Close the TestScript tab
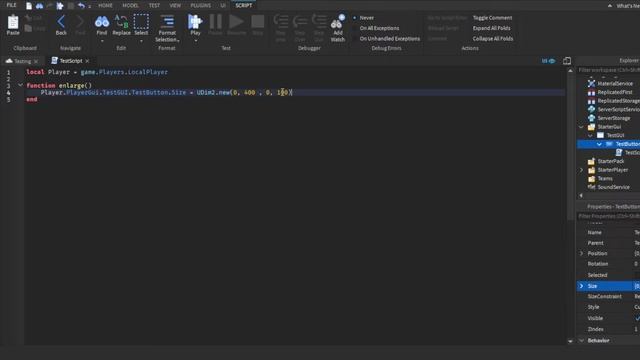 [x=87, y=61]
